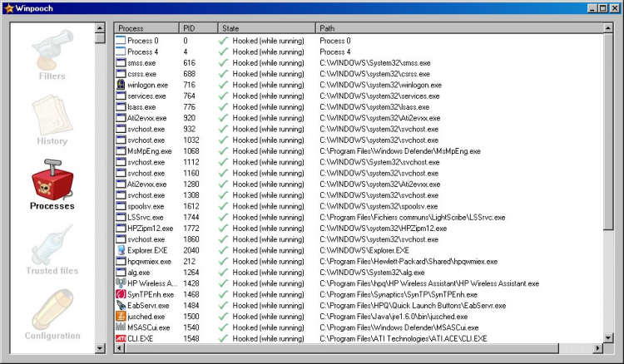Click the green checkmark for lsass.exe
Image resolution: width=624 pixels, height=364 pixels.
coord(223,106)
